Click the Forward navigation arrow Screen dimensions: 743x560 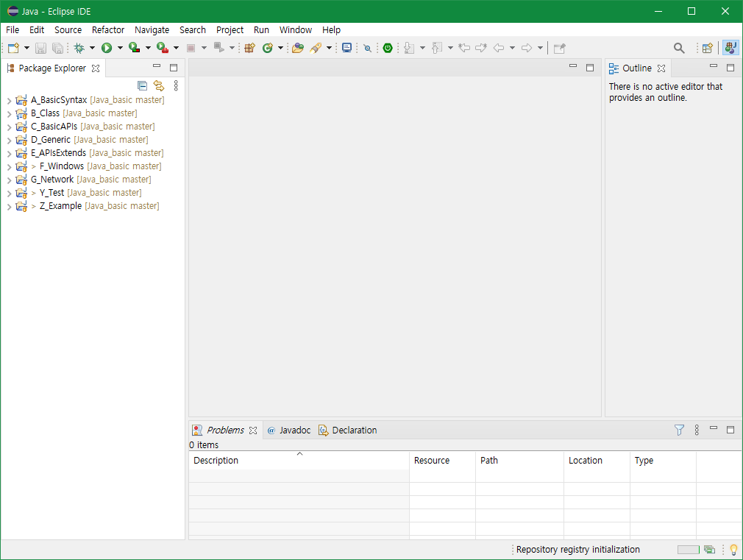click(527, 48)
